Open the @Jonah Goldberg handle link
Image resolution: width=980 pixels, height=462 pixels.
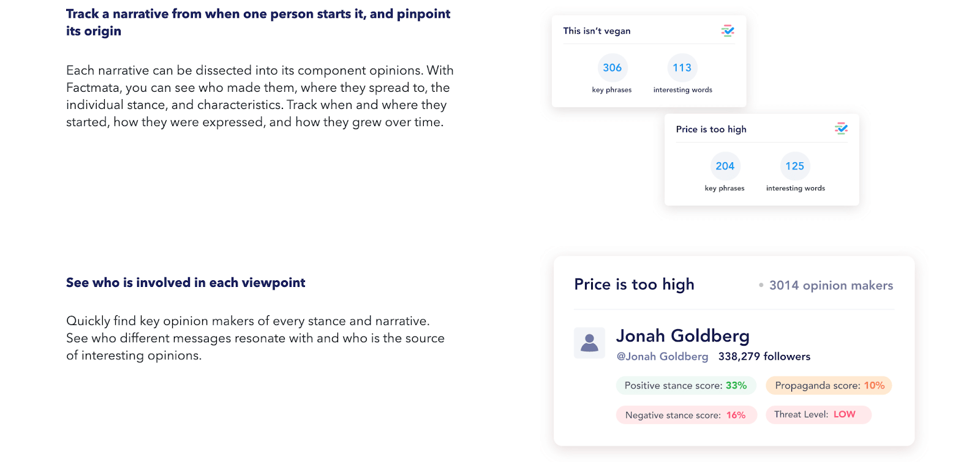pyautogui.click(x=662, y=357)
